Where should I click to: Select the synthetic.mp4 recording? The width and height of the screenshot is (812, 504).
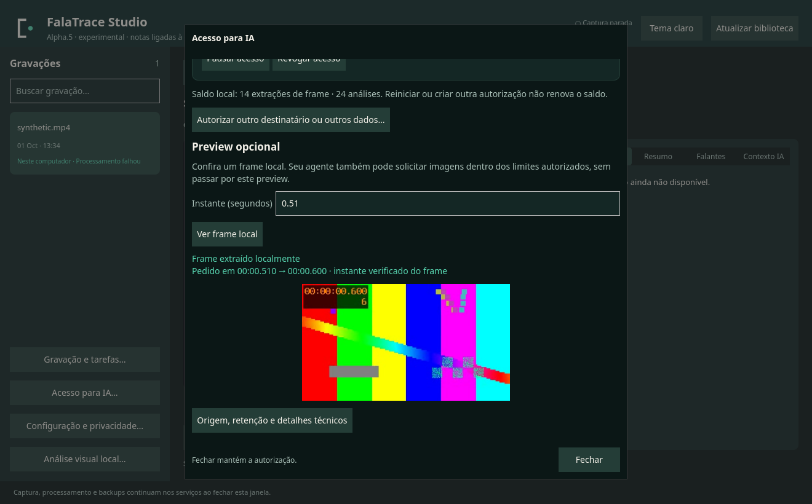click(85, 143)
